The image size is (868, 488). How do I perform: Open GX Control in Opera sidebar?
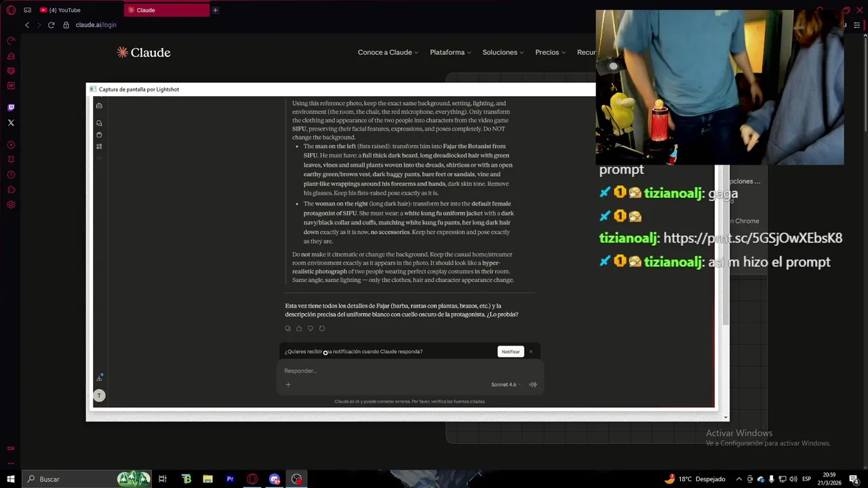coord(11,41)
